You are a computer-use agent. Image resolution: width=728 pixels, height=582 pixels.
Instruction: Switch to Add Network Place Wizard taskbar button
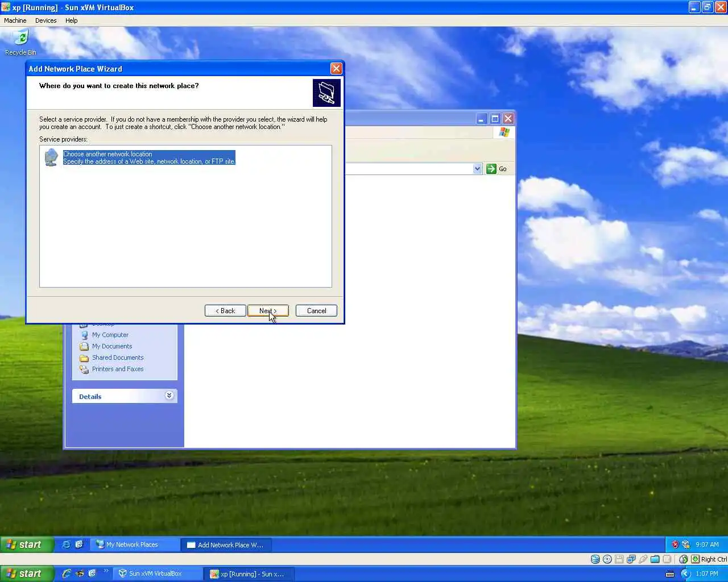[227, 544]
